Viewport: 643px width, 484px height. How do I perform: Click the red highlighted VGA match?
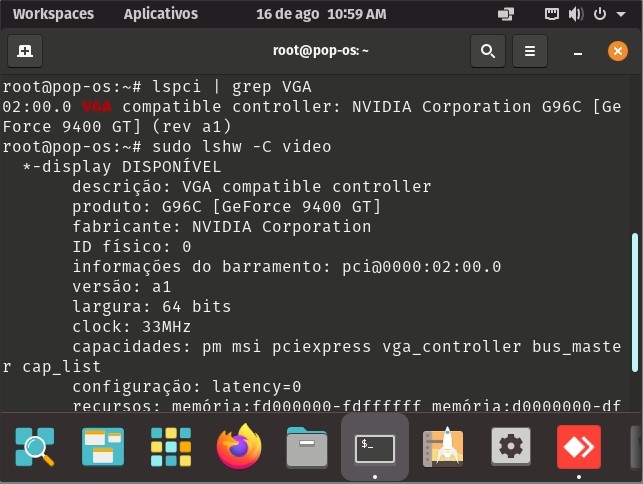coord(97,107)
